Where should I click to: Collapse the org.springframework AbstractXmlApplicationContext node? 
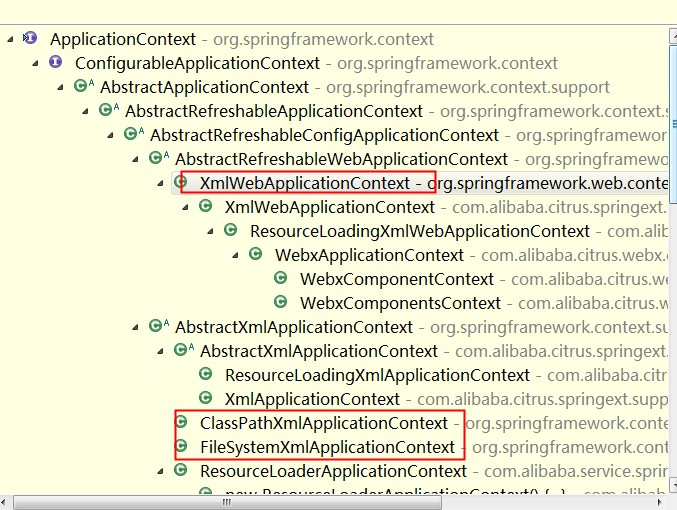coord(136,327)
